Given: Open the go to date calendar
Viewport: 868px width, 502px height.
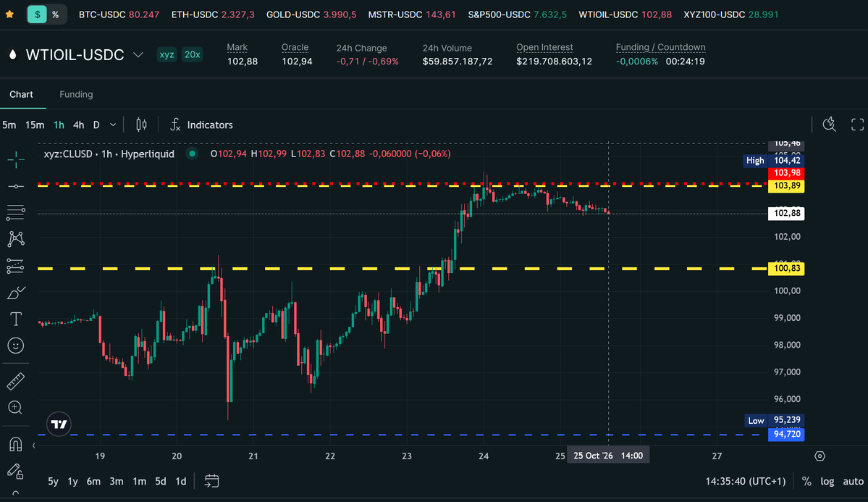Looking at the screenshot, I should click(x=211, y=481).
